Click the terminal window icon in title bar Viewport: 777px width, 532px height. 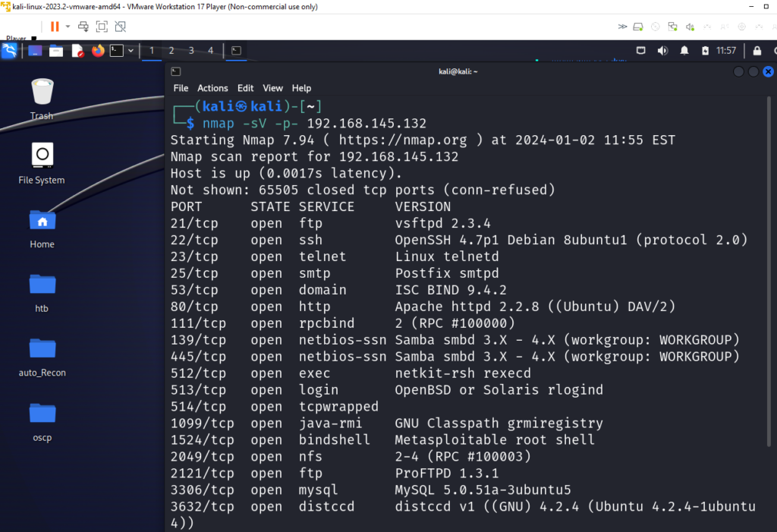point(176,72)
